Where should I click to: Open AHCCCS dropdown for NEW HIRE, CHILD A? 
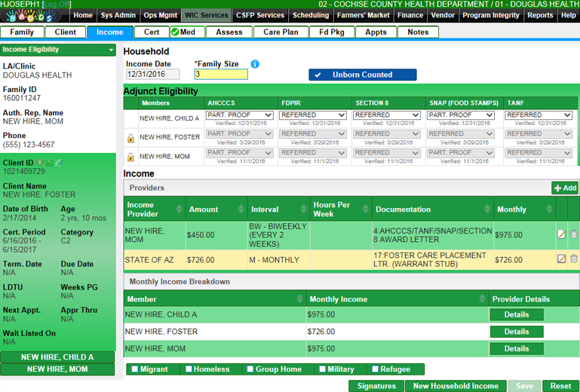point(239,115)
